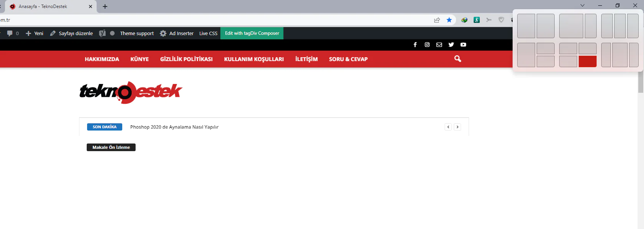Viewport: 644px width, 229px height.
Task: Minimize the Chrome window
Action: pyautogui.click(x=600, y=5)
